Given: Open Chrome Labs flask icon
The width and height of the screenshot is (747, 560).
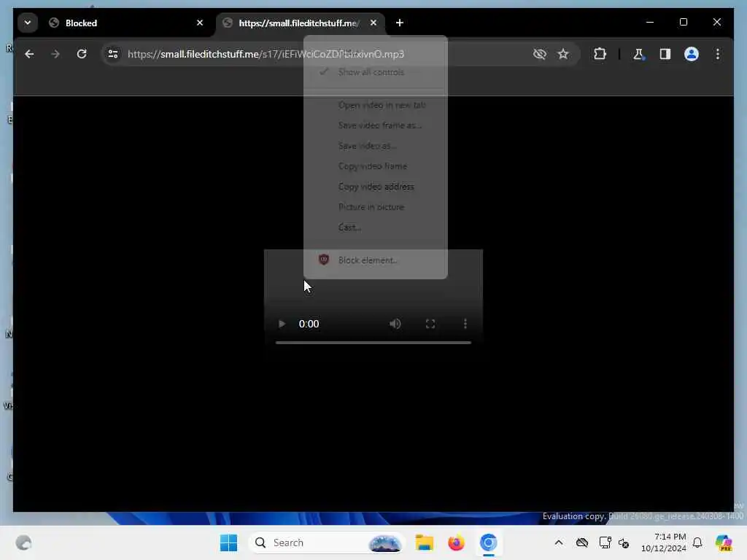Looking at the screenshot, I should (638, 54).
